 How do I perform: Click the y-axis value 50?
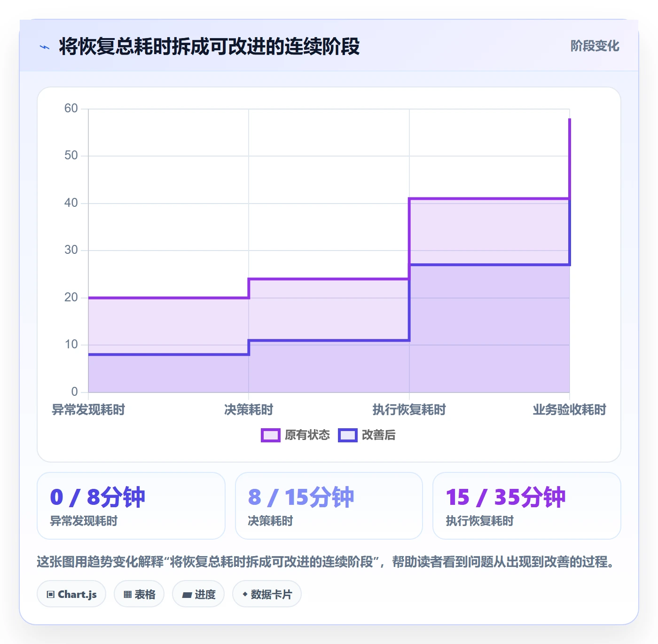71,156
